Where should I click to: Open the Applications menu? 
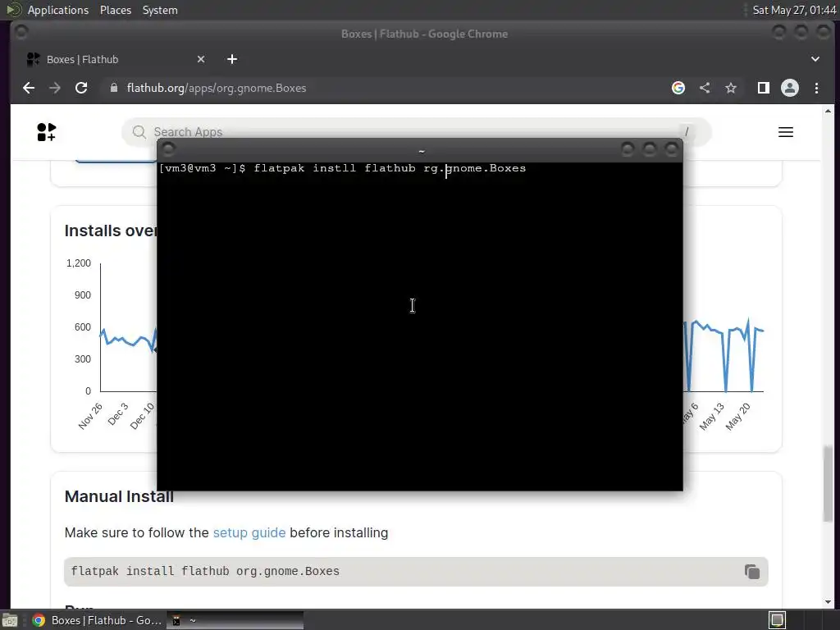coord(58,10)
